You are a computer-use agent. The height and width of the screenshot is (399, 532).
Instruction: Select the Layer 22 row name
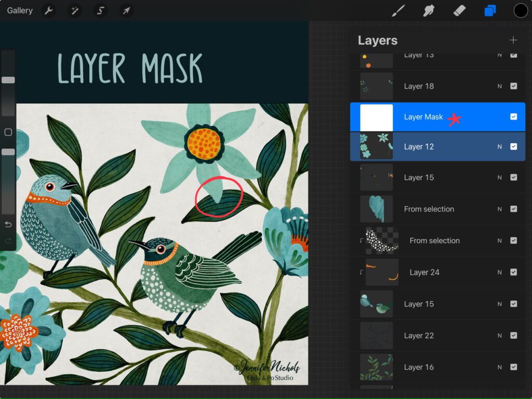tap(419, 336)
